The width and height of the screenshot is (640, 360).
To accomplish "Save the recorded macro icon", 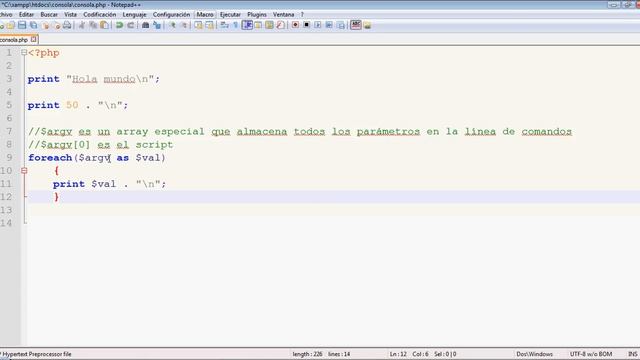I will tap(340, 25).
